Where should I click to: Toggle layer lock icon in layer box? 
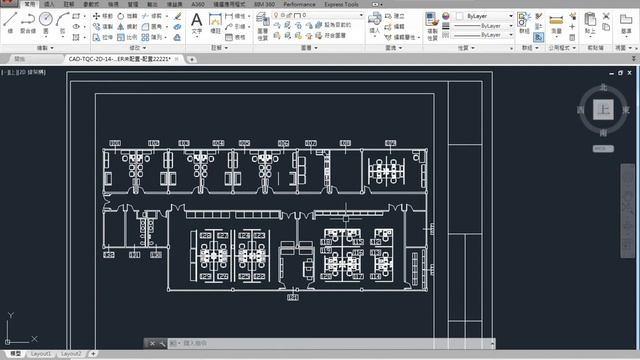point(290,15)
